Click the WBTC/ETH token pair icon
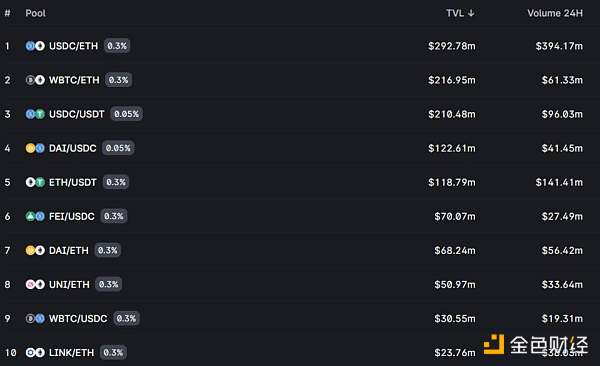The width and height of the screenshot is (600, 366). [35, 80]
